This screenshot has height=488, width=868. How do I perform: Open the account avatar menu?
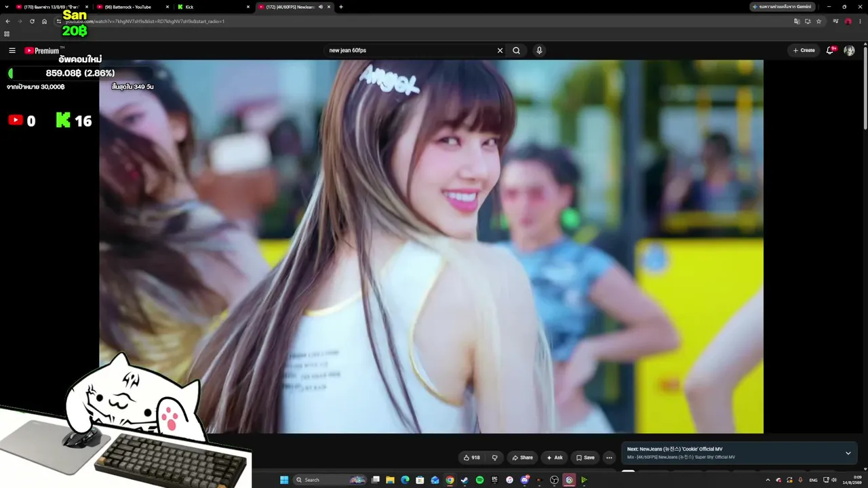[x=849, y=51]
